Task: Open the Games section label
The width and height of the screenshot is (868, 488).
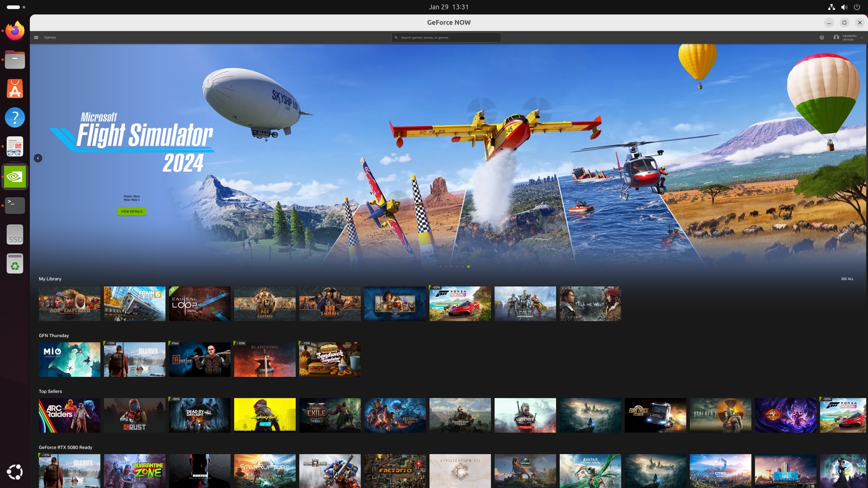Action: click(50, 38)
